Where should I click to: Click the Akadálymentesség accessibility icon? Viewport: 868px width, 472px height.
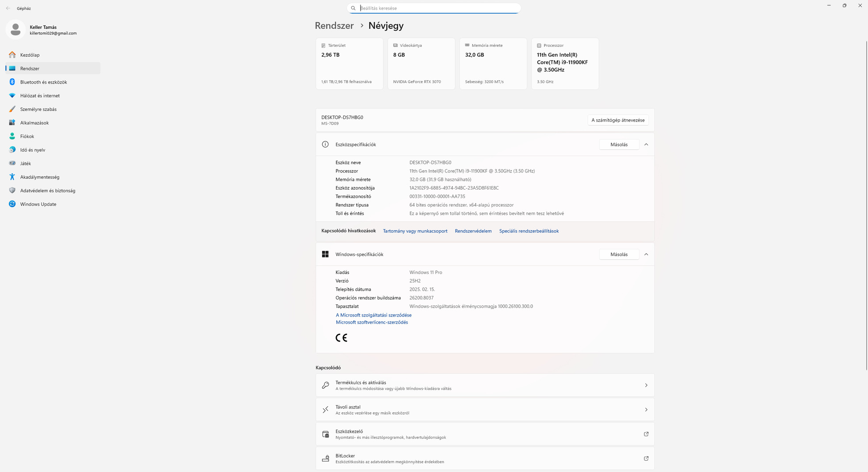click(12, 177)
